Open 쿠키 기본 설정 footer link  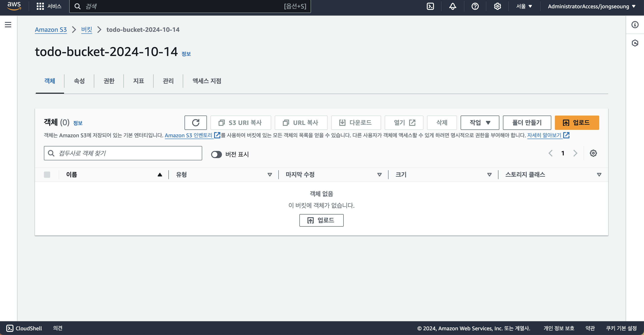pos(621,328)
